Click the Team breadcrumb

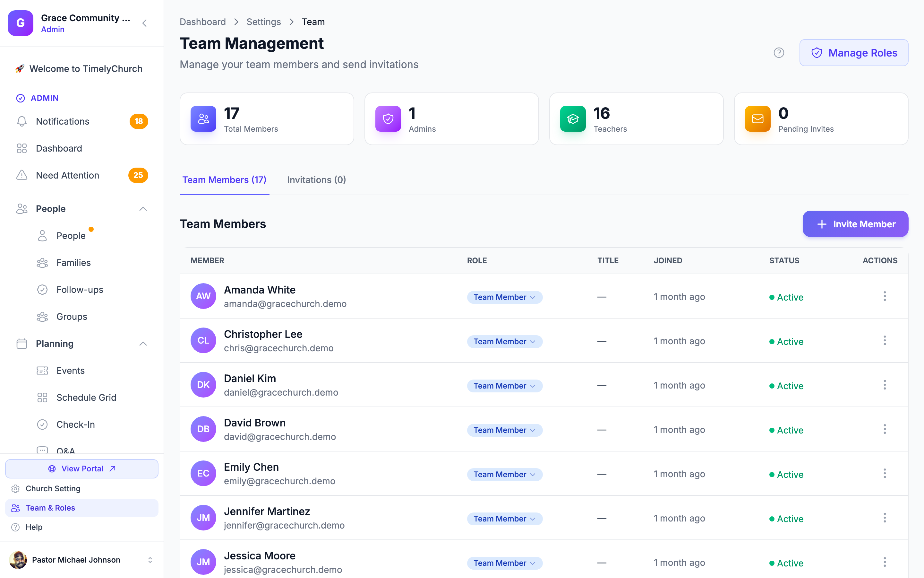click(x=313, y=22)
